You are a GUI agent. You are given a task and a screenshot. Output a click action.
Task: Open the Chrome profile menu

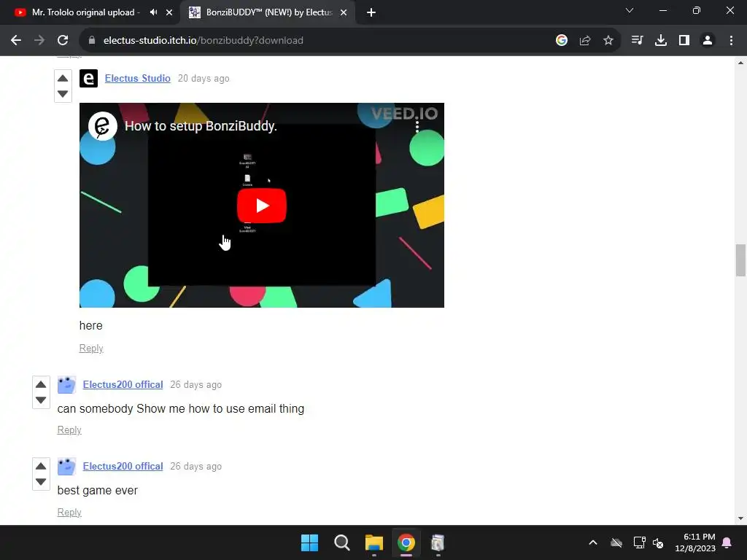point(708,41)
